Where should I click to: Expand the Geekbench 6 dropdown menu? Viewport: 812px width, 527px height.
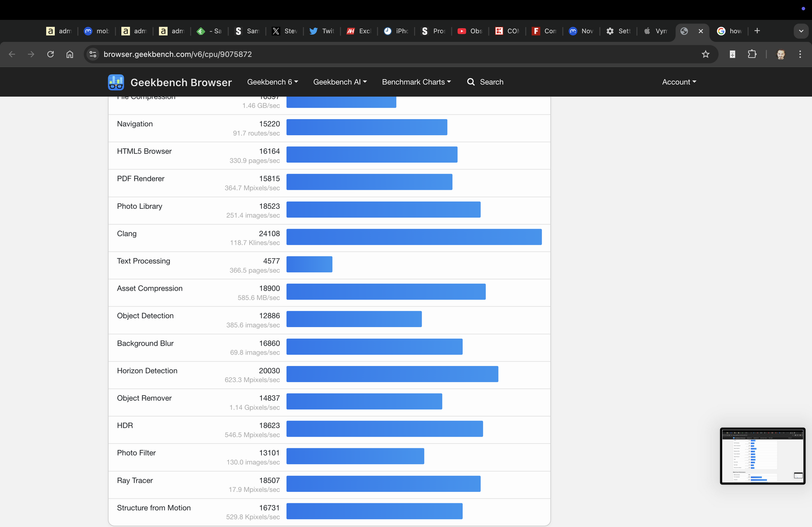[x=272, y=82]
